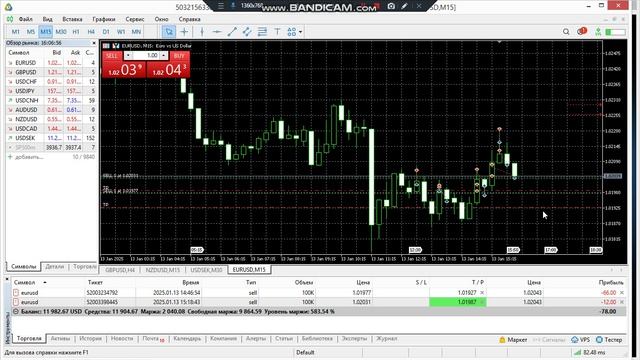Close position ticket 52003234792 with X
640x360 pixels.
622,293
